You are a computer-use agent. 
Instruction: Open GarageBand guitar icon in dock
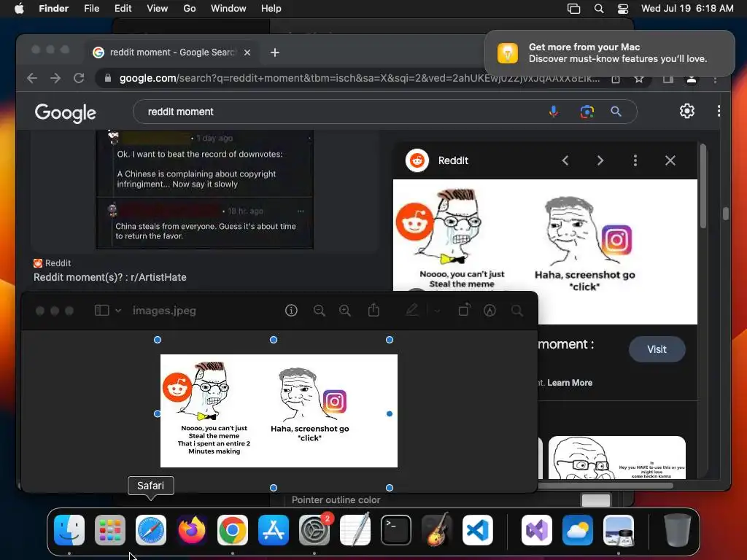[437, 529]
